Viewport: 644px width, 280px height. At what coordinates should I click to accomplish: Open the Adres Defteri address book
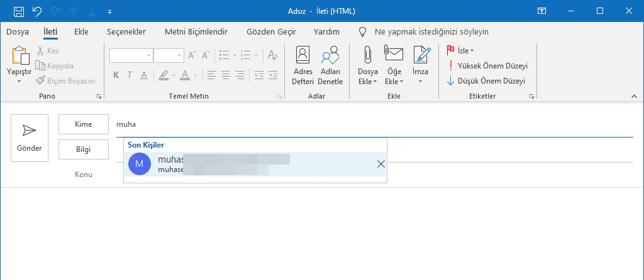pyautogui.click(x=303, y=65)
